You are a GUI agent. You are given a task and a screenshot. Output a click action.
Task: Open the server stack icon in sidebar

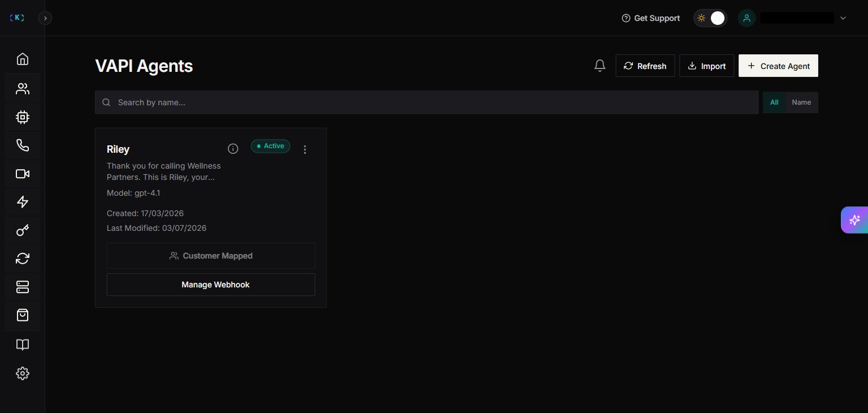pos(23,287)
